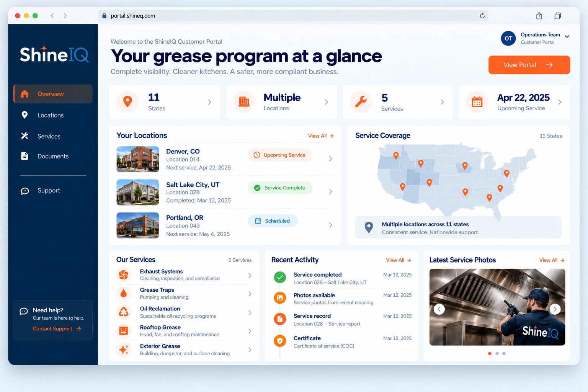Click the portal.shineq.com address bar
The height and width of the screenshot is (392, 588).
293,16
